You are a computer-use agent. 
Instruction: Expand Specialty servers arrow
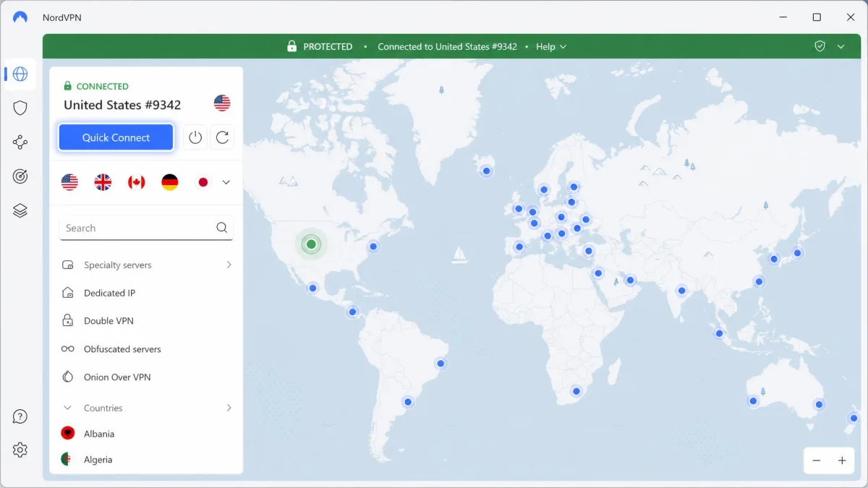[229, 265]
